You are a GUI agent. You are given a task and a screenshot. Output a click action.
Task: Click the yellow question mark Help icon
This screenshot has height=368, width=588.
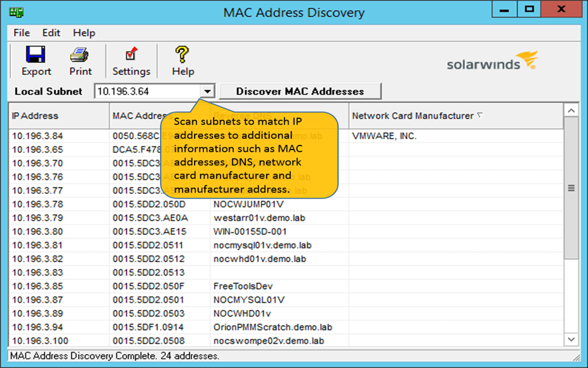[183, 55]
